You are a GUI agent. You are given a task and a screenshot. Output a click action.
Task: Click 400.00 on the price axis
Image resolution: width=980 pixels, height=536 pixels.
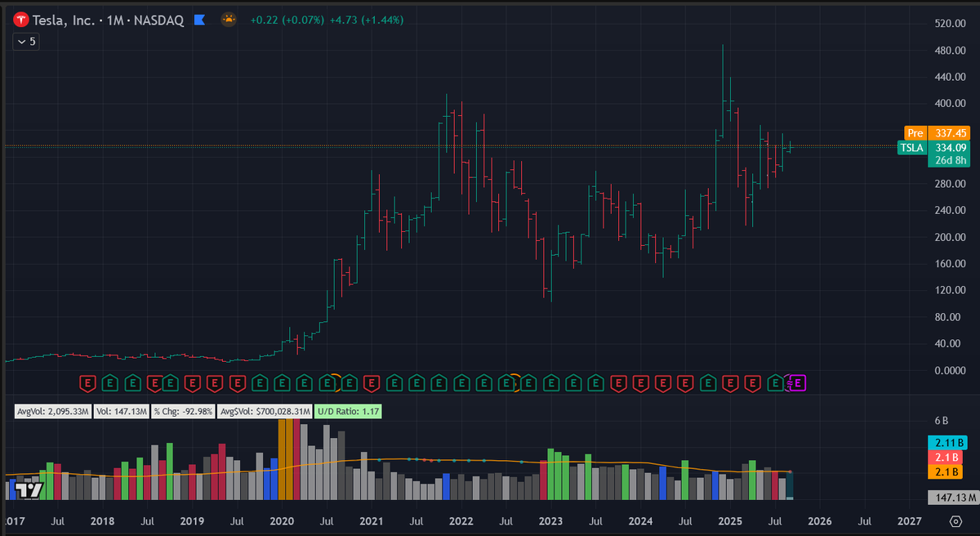tap(951, 104)
